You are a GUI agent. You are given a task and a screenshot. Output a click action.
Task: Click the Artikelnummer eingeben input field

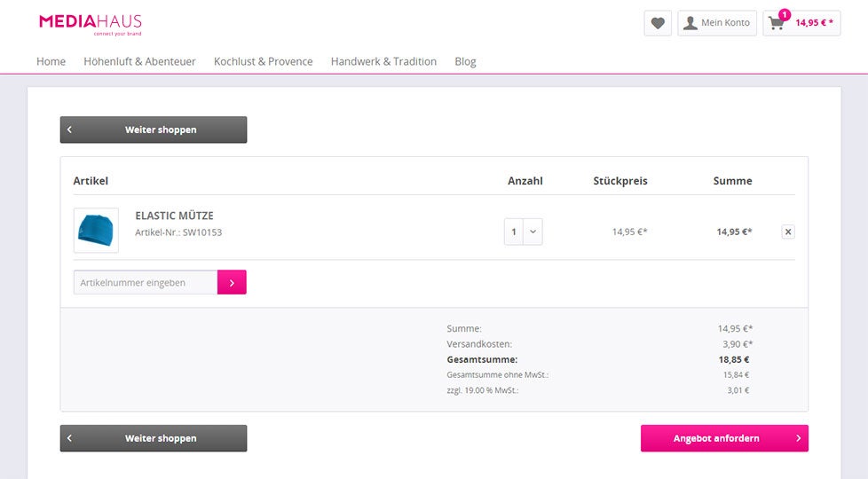(146, 282)
